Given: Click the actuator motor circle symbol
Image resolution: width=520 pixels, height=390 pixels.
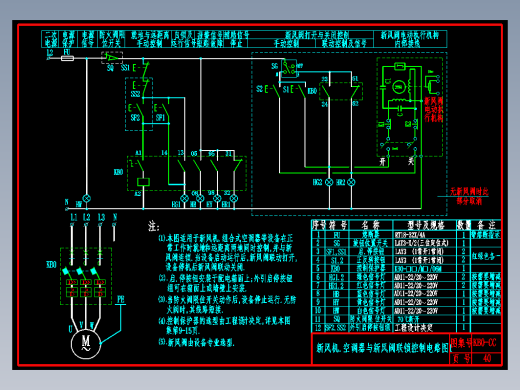Looking at the screenshot, I should [x=399, y=87].
